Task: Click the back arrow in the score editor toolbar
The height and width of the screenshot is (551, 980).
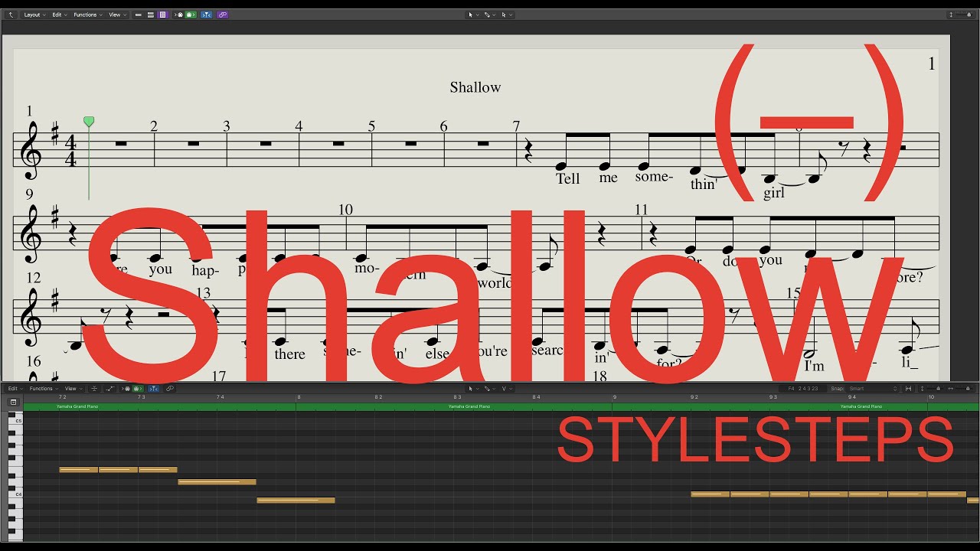Action: coord(11,15)
